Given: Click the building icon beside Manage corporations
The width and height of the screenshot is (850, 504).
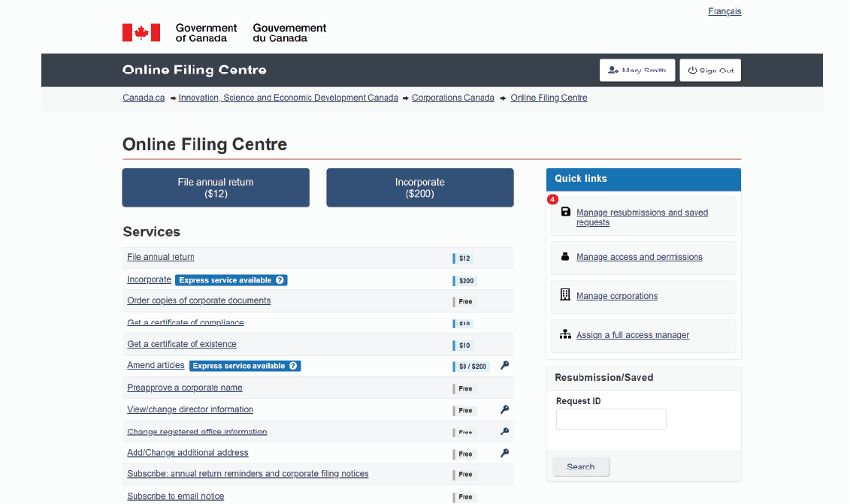Looking at the screenshot, I should pyautogui.click(x=565, y=294).
